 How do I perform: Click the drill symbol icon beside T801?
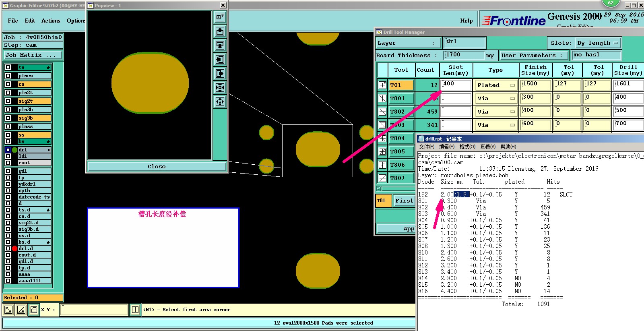click(x=382, y=98)
